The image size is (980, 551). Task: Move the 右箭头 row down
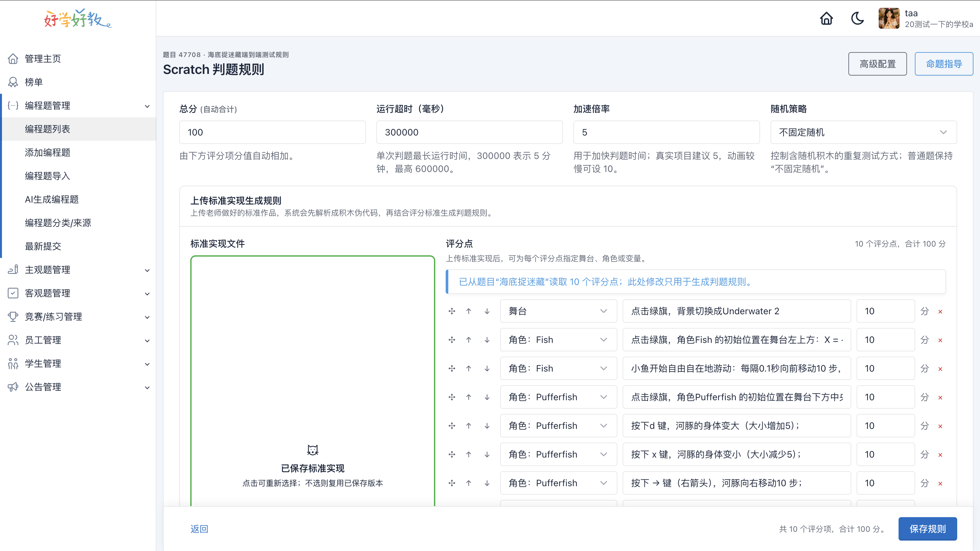tap(487, 483)
